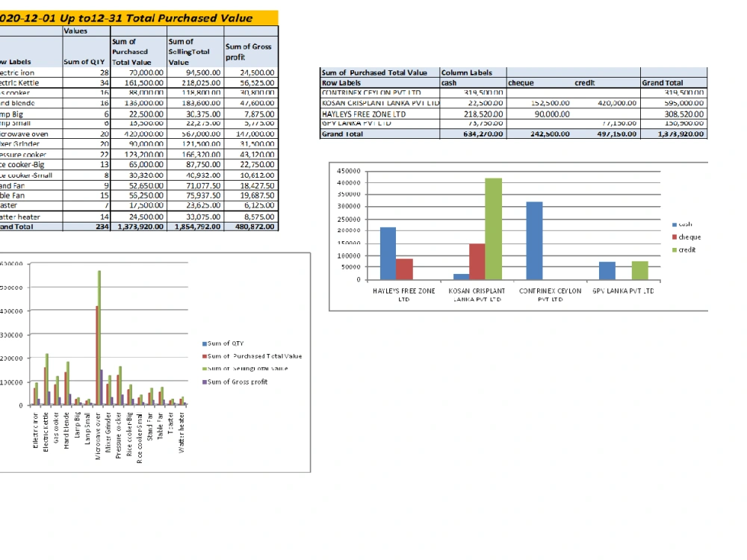Select the 52,650.00 Stand Fan purchased value
This screenshot has height=560, width=747.
coord(139,186)
